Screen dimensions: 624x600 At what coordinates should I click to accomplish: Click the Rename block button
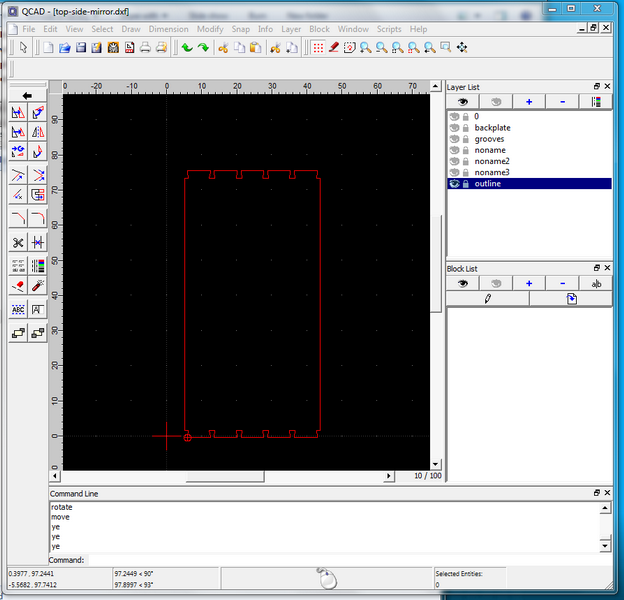tap(596, 284)
